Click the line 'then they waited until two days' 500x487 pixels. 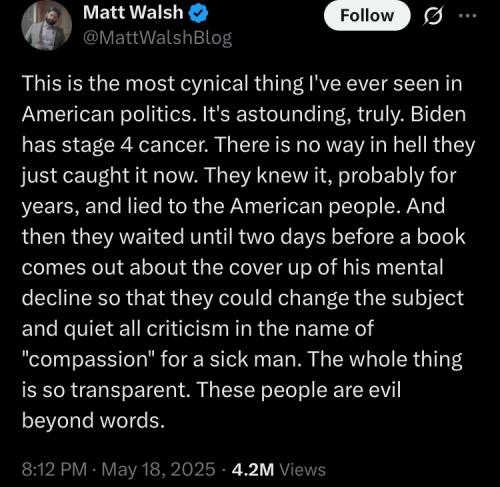coord(174,237)
